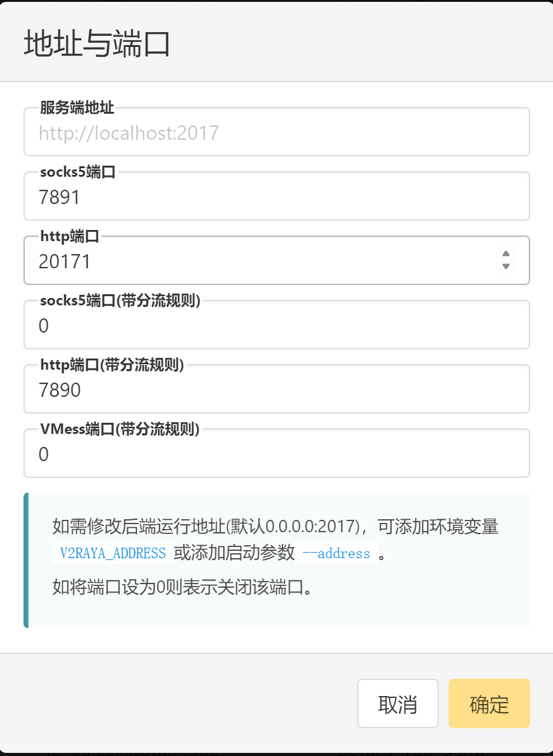Select the VMess端口(带分流规则) input field

[x=277, y=454]
